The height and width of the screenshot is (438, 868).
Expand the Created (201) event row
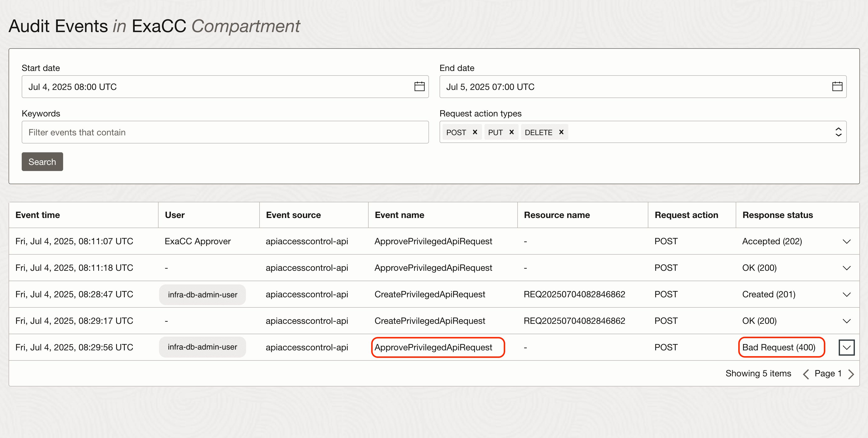click(847, 294)
